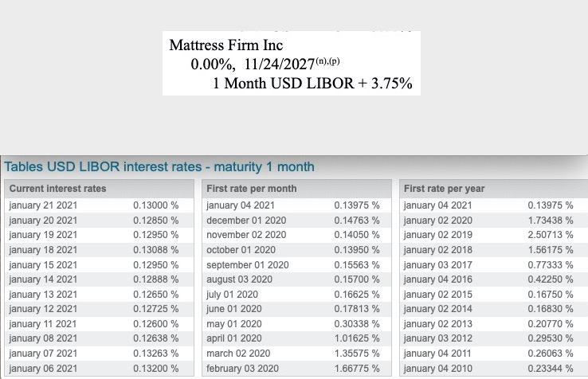Click the january 02 2019 year entry
588x379 pixels.
pos(438,235)
